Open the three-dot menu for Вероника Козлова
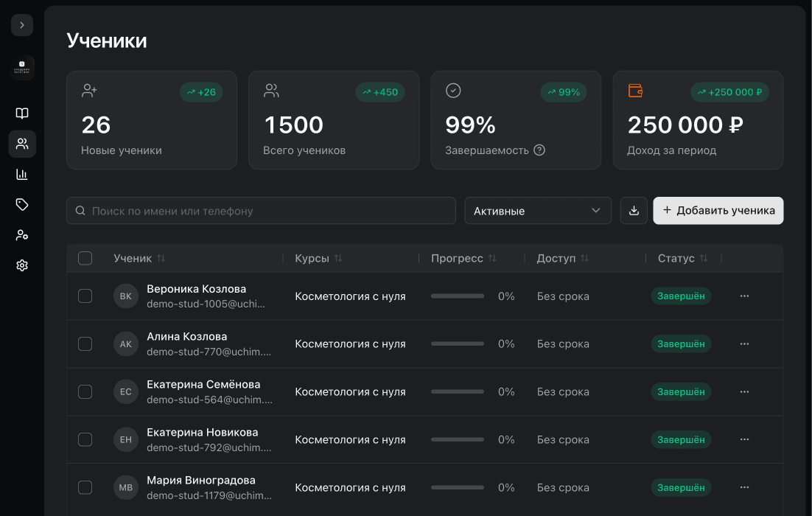 click(745, 296)
